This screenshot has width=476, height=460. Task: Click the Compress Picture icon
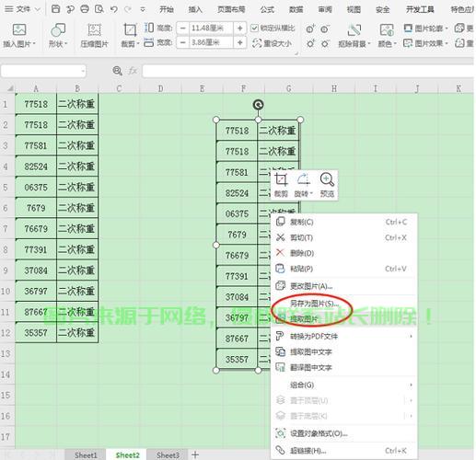pyautogui.click(x=94, y=30)
